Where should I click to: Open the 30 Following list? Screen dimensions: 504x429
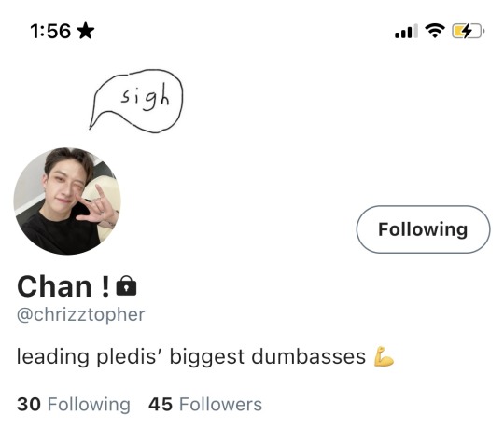(74, 404)
